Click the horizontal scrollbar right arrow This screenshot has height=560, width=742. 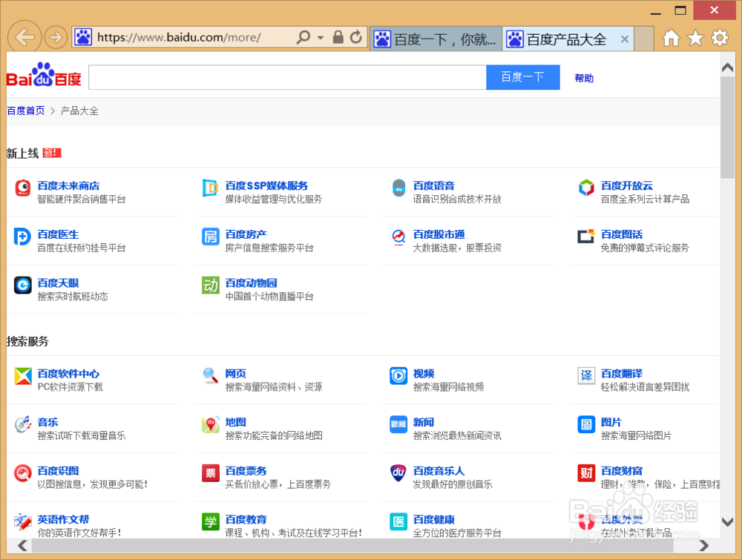[x=704, y=545]
